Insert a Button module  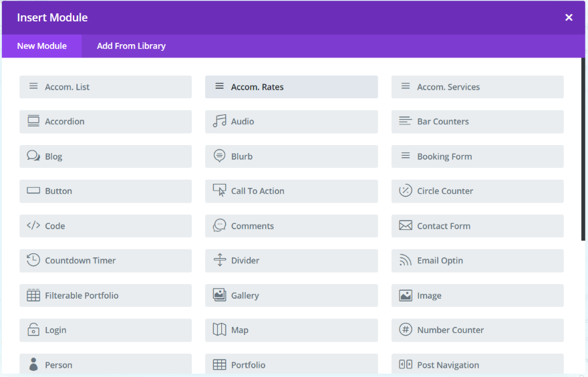click(x=106, y=191)
